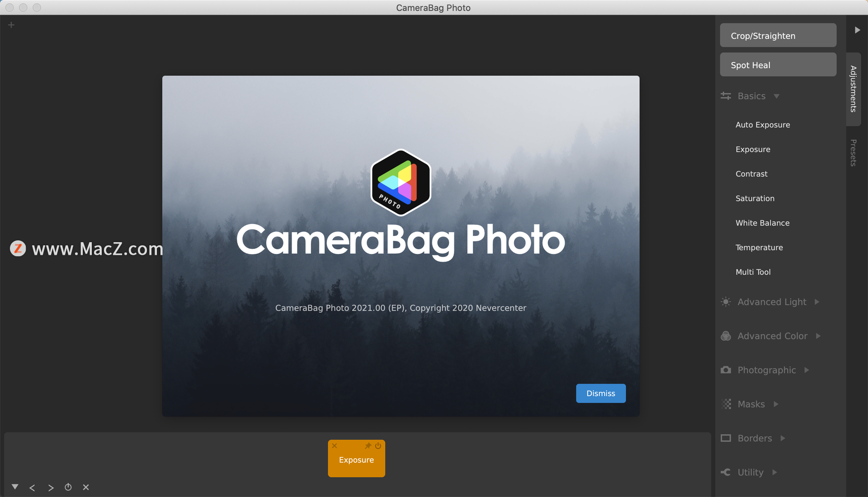Click the Advanced Light sun icon
This screenshot has width=868, height=497.
pyautogui.click(x=726, y=302)
